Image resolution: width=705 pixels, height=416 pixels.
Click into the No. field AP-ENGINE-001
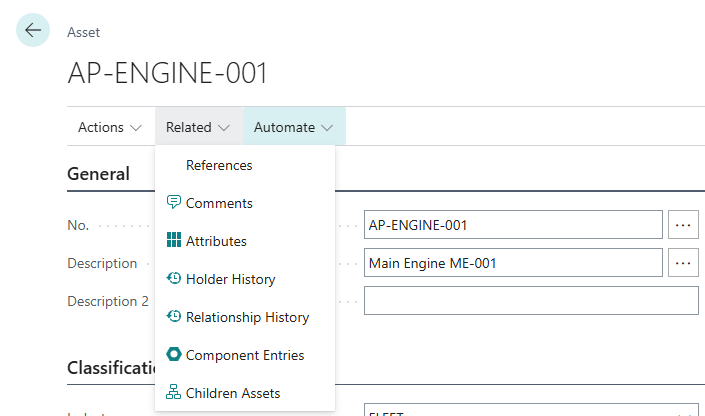coord(512,225)
